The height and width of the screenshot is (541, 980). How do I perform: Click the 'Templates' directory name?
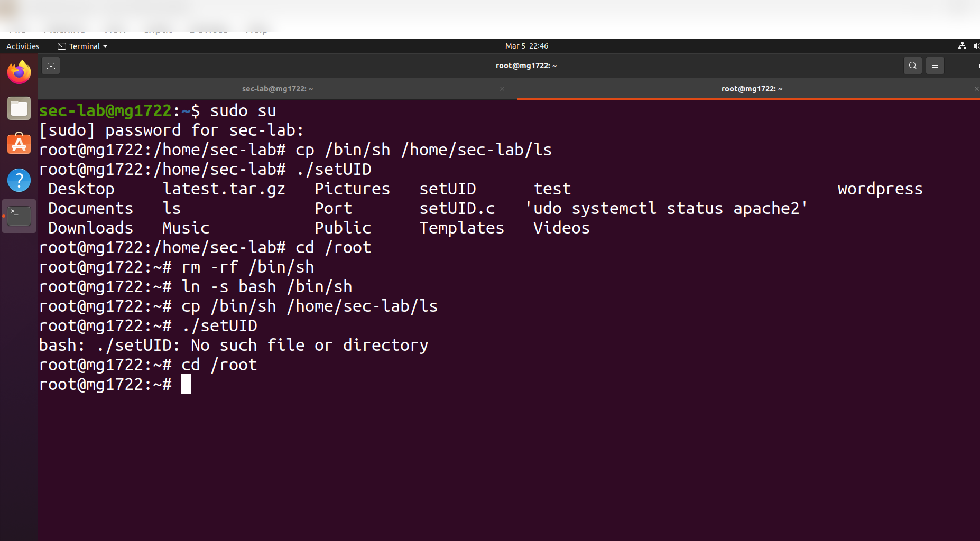pyautogui.click(x=461, y=228)
